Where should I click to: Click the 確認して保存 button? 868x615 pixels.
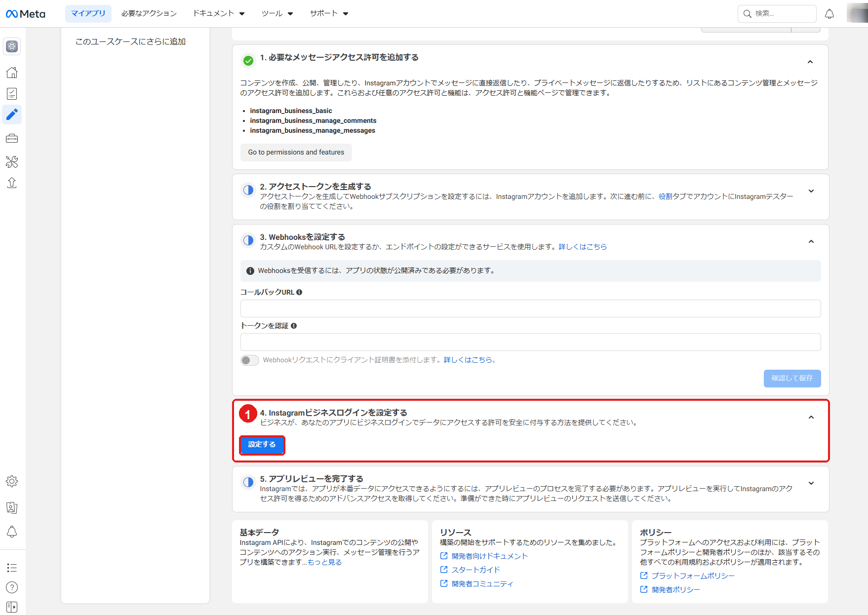point(792,379)
